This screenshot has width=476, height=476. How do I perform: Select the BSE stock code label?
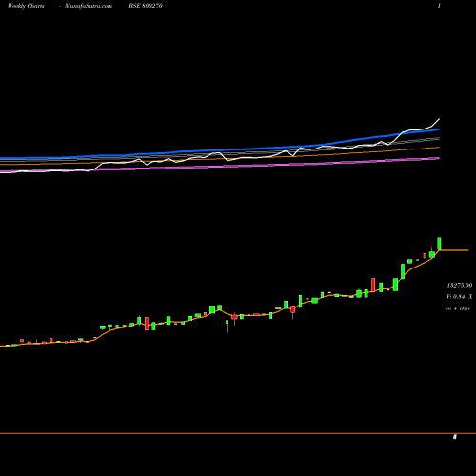coord(146,6)
